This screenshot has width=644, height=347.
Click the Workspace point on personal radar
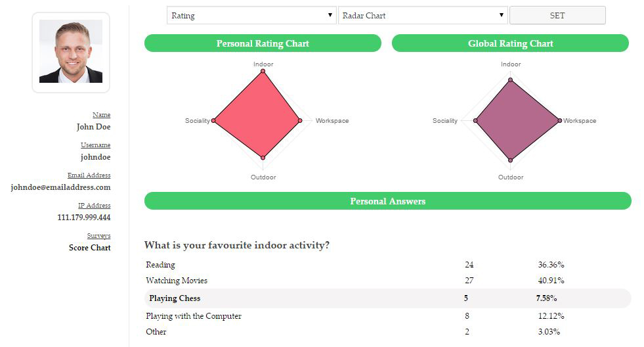[300, 121]
